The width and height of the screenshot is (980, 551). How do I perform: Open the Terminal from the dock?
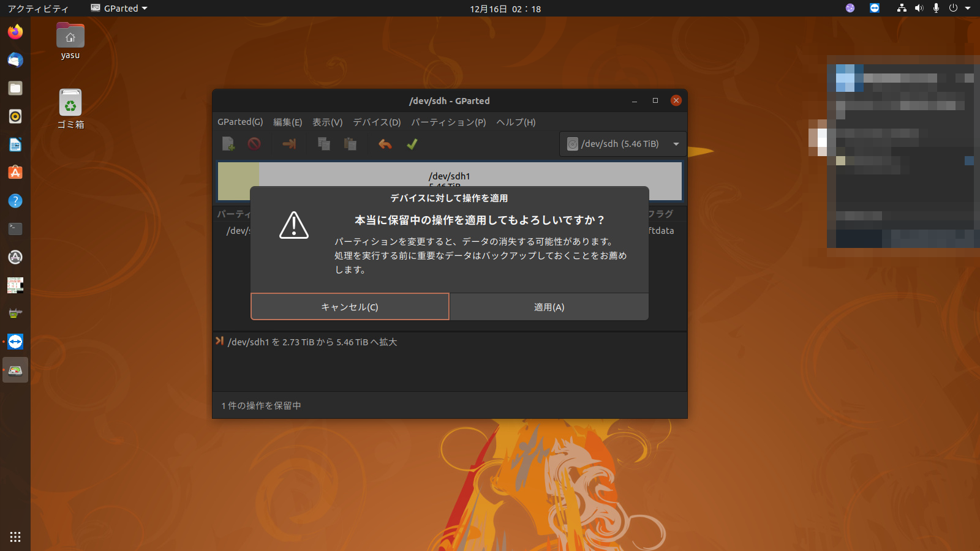(x=15, y=229)
